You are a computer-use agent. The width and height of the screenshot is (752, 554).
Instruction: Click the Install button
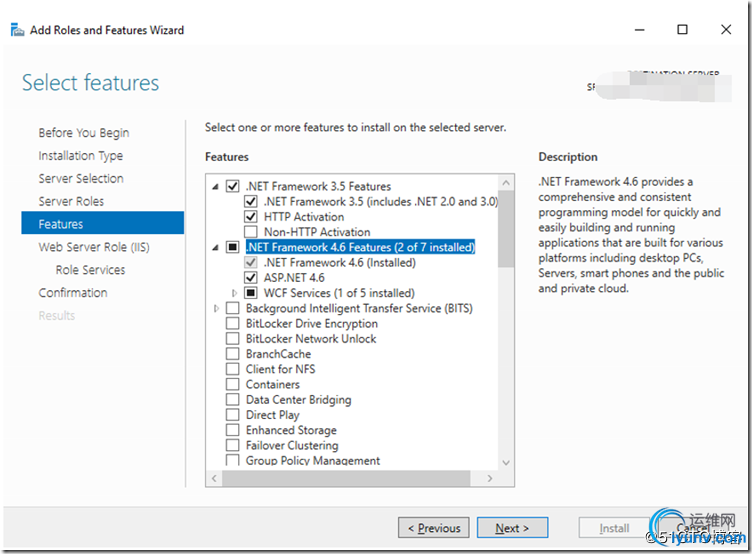614,528
